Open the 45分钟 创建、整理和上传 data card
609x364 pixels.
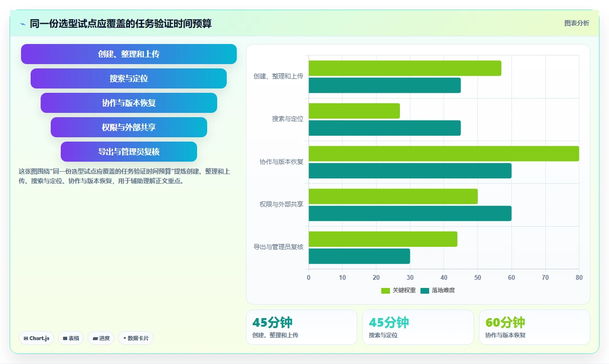coord(301,327)
